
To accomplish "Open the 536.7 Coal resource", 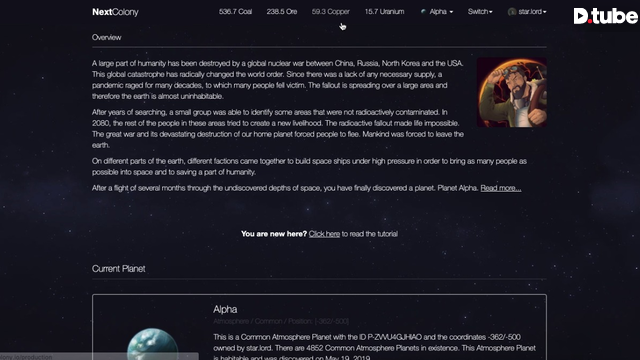I will pyautogui.click(x=235, y=11).
